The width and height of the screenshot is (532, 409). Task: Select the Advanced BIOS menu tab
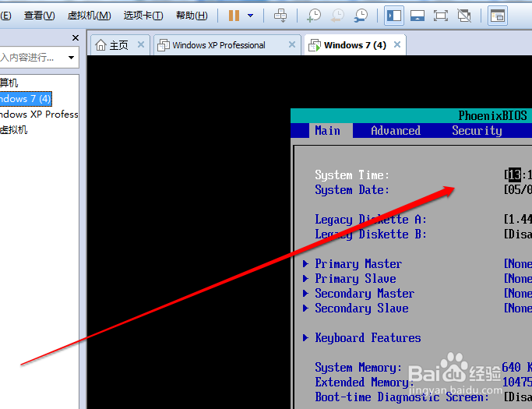pyautogui.click(x=396, y=131)
